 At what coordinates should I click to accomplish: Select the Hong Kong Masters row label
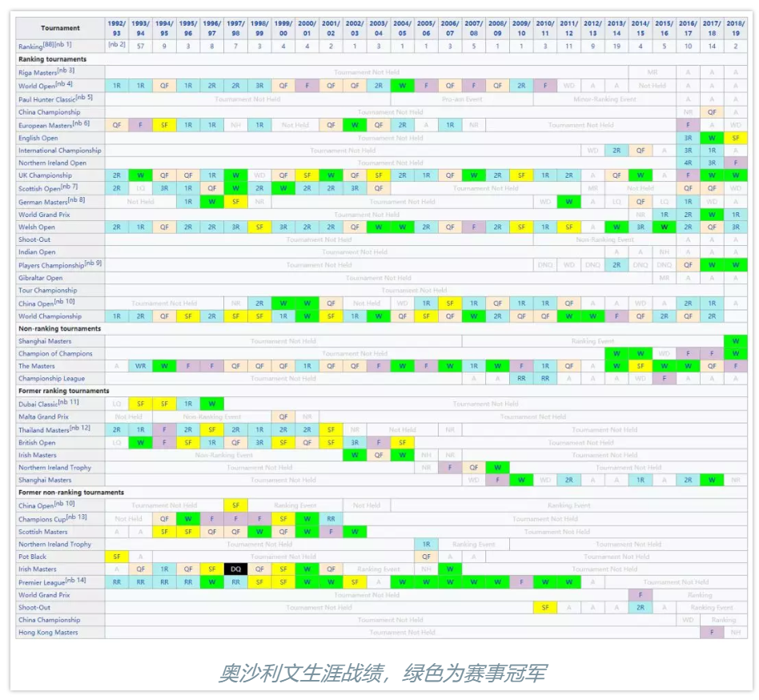pos(48,632)
